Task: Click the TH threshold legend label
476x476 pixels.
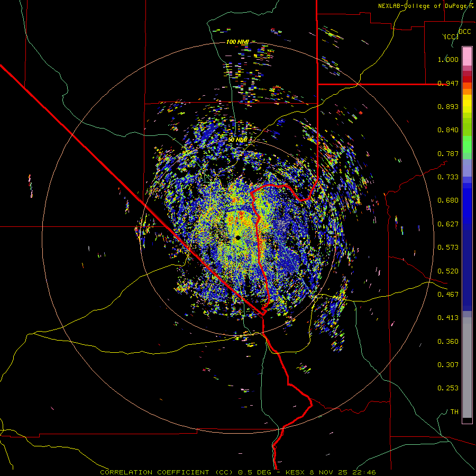Action: click(454, 412)
